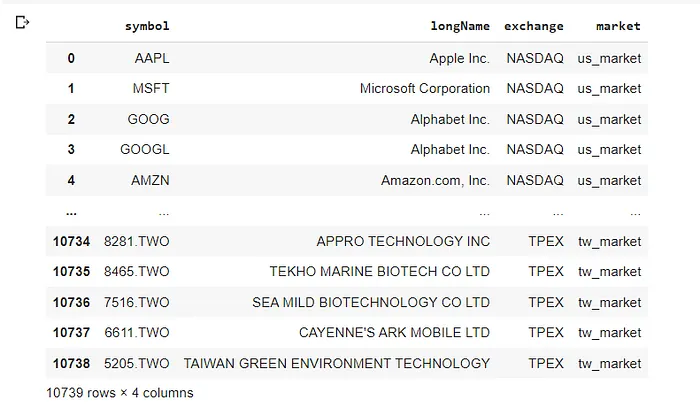700x408 pixels.
Task: Click the CAYENNE'S ARK MOBILE LTD cell
Action: click(394, 333)
